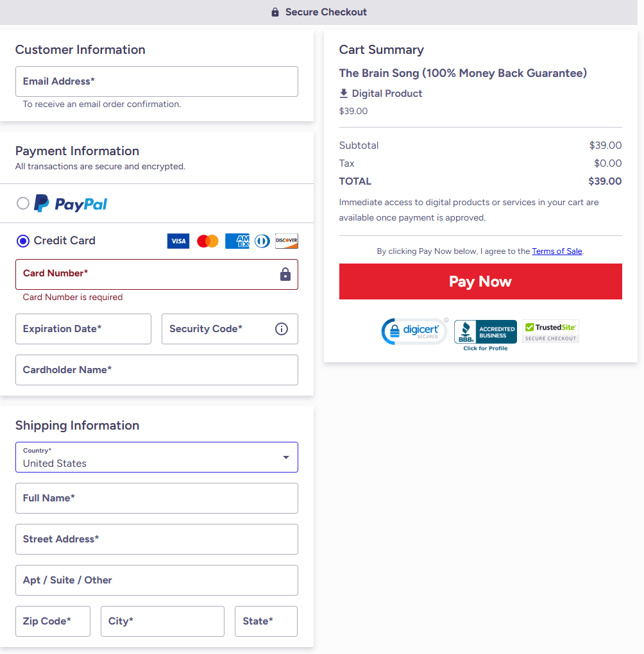Viewport: 644px width, 654px height.
Task: Click the Click for Profile link
Action: click(x=485, y=349)
